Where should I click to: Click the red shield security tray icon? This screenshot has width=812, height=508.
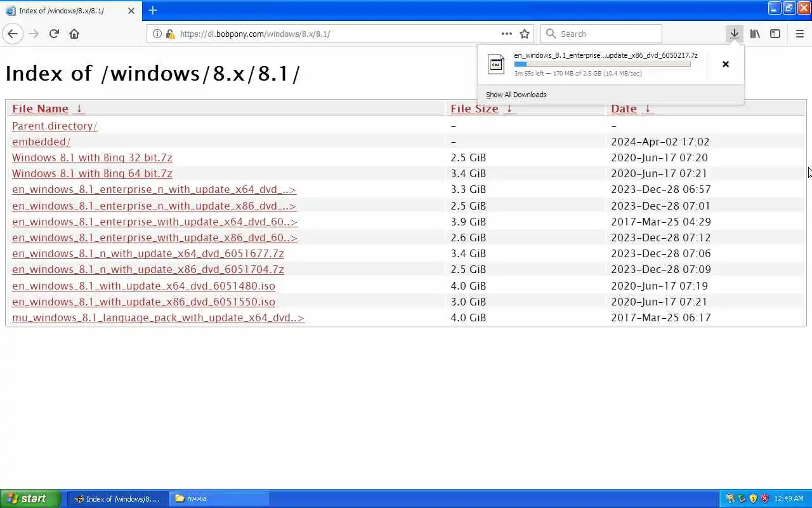(764, 498)
